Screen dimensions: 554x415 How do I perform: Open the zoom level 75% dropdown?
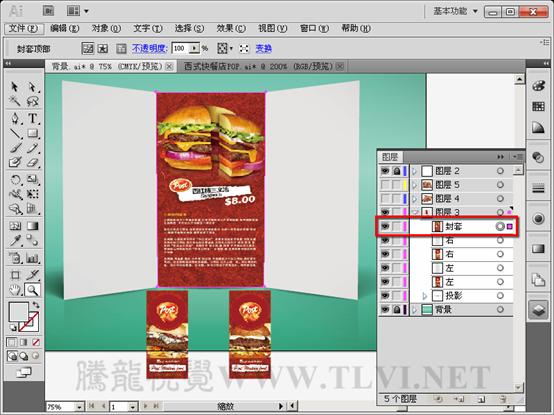pyautogui.click(x=80, y=407)
